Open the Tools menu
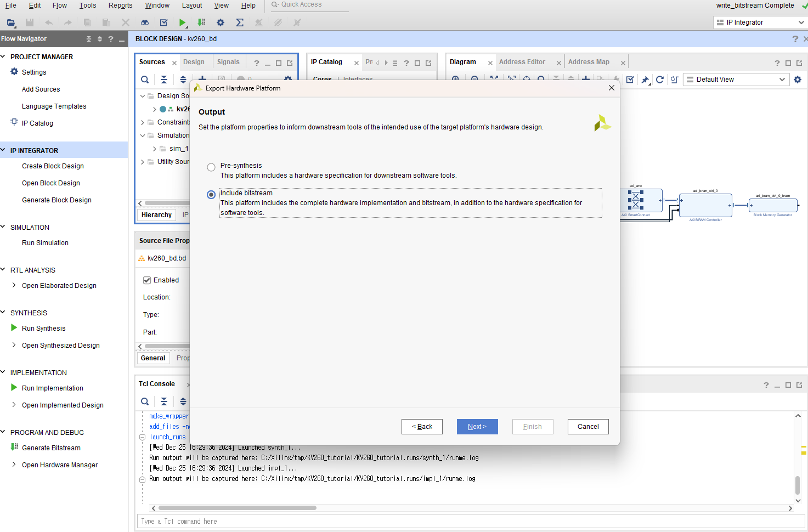 (x=88, y=5)
